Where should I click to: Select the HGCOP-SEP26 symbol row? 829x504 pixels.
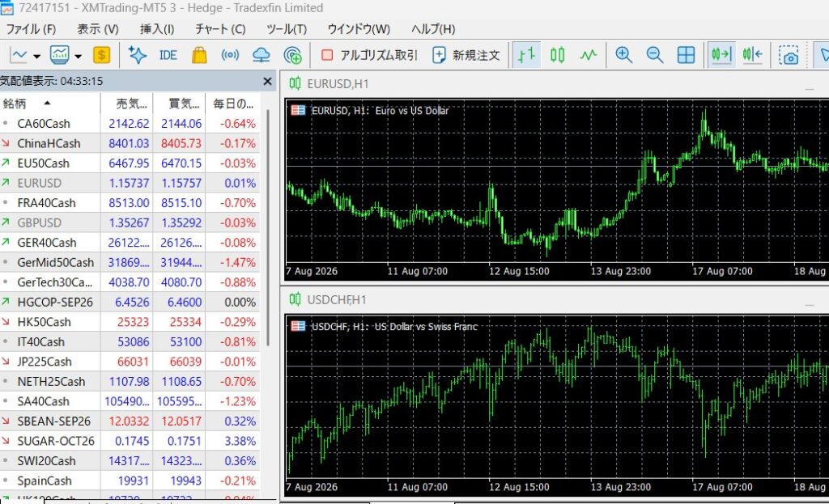(x=130, y=303)
